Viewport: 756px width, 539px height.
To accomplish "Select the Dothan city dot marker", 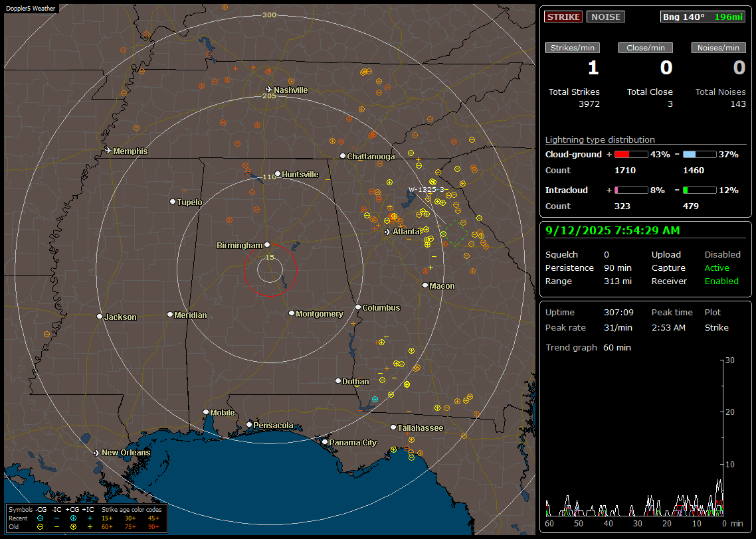I will pyautogui.click(x=338, y=380).
